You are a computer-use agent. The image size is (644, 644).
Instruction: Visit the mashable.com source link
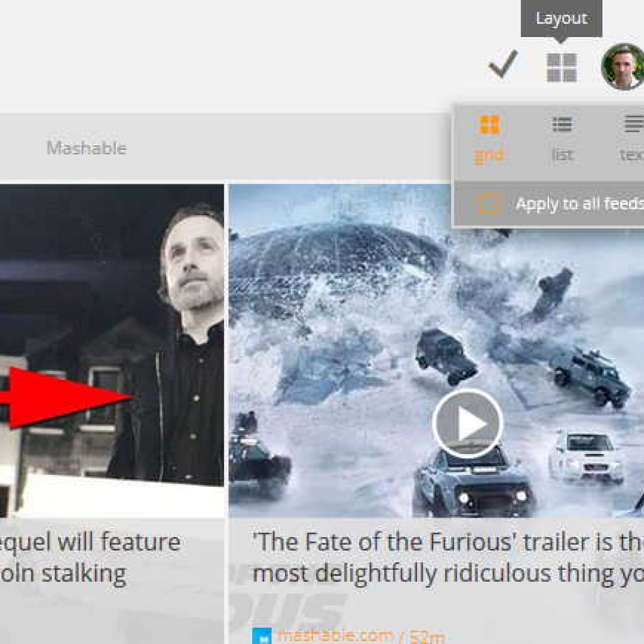coord(335,635)
